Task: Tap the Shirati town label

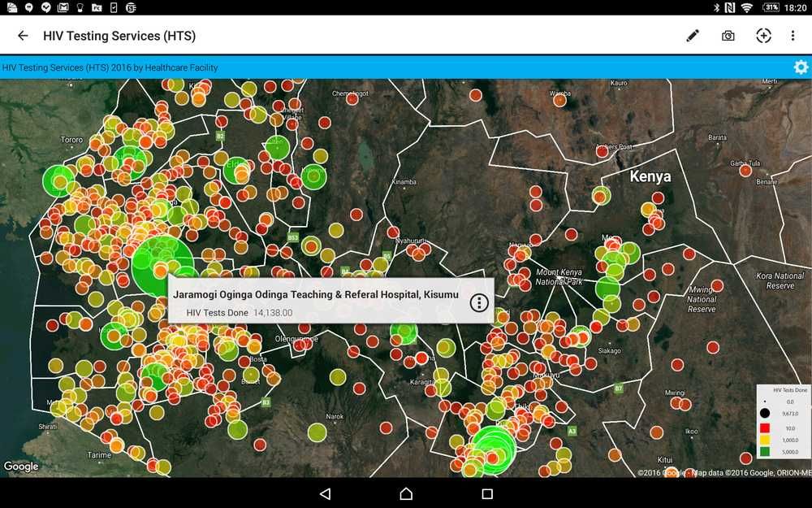Action: (48, 427)
